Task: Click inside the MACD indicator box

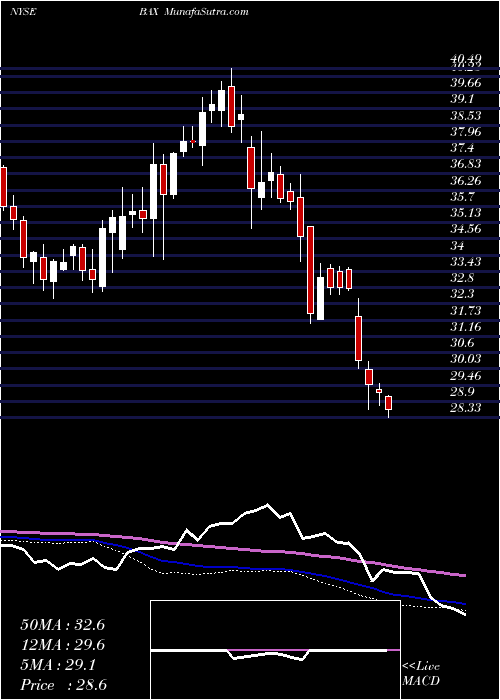Action: [275, 650]
